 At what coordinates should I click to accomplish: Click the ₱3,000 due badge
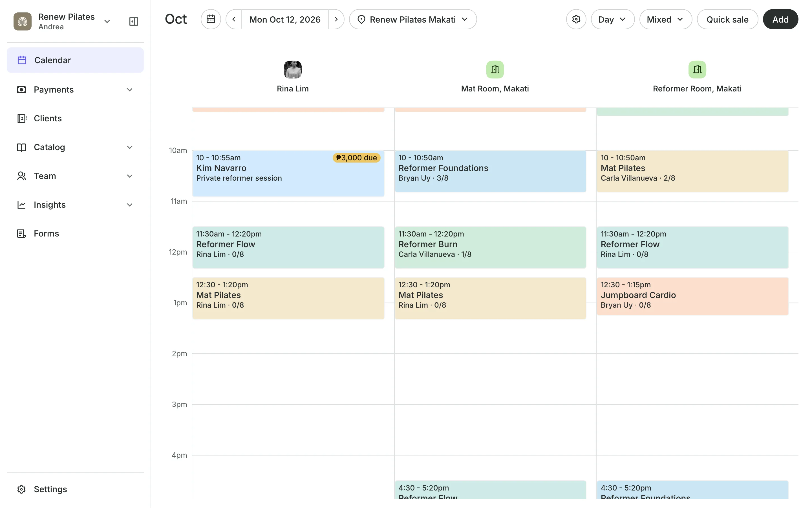coord(356,158)
